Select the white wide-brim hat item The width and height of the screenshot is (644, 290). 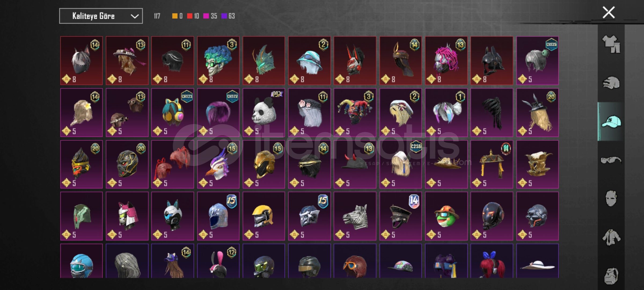pos(537,261)
